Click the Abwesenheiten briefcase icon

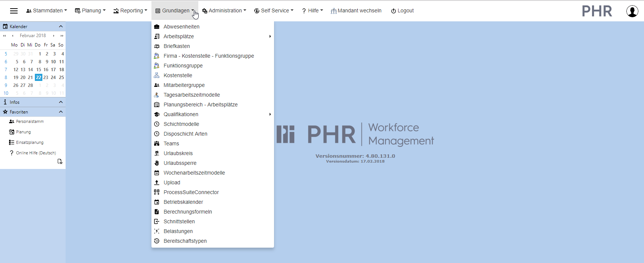click(x=157, y=27)
